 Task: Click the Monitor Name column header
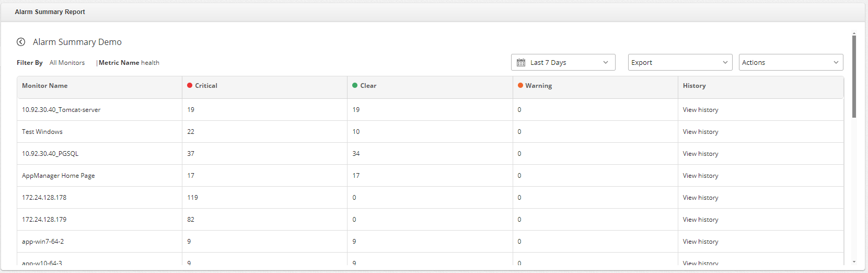coord(45,86)
